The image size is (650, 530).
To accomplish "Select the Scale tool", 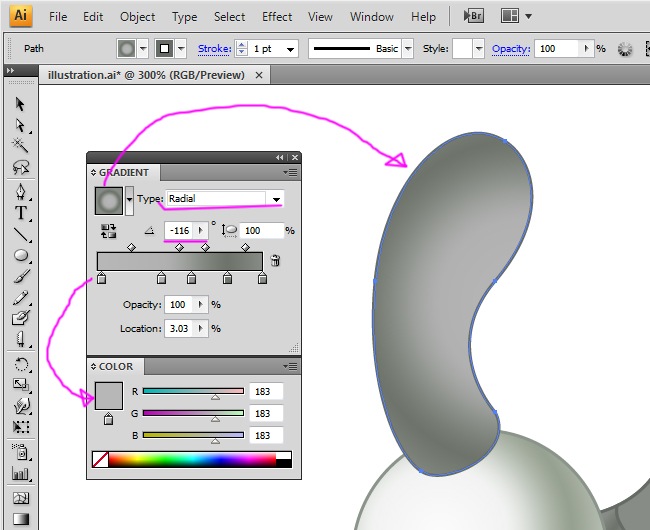I will 19,385.
